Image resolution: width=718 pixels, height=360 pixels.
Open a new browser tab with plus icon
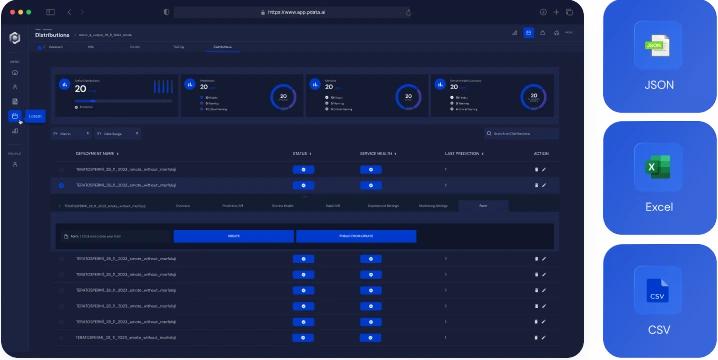(556, 12)
